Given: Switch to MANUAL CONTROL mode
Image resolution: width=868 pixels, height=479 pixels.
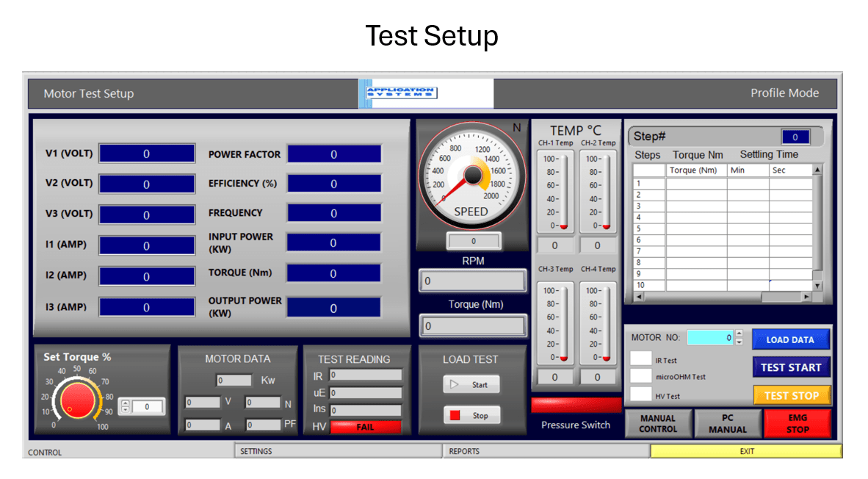Looking at the screenshot, I should (658, 424).
